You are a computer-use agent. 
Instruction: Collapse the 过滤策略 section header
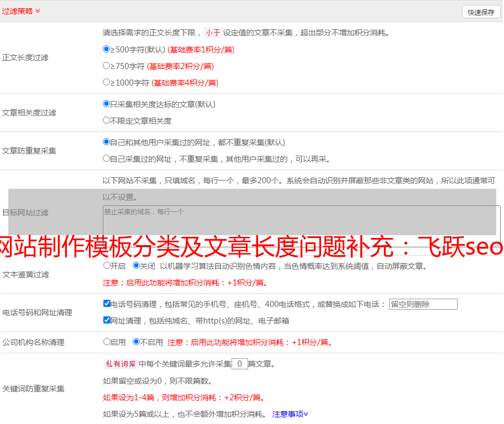21,11
